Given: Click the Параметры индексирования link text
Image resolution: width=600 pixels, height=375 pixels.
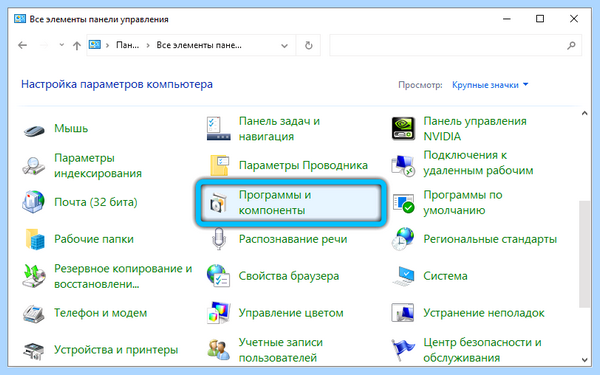Looking at the screenshot, I should (98, 166).
